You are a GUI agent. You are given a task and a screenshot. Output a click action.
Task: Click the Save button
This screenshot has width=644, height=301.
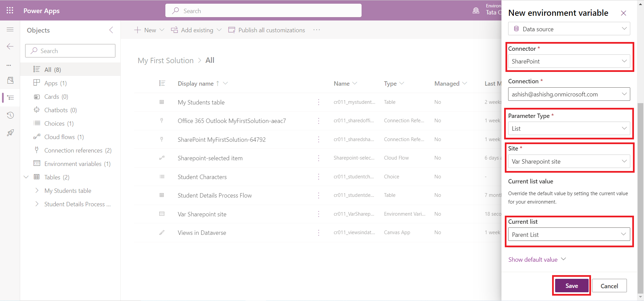pyautogui.click(x=572, y=286)
